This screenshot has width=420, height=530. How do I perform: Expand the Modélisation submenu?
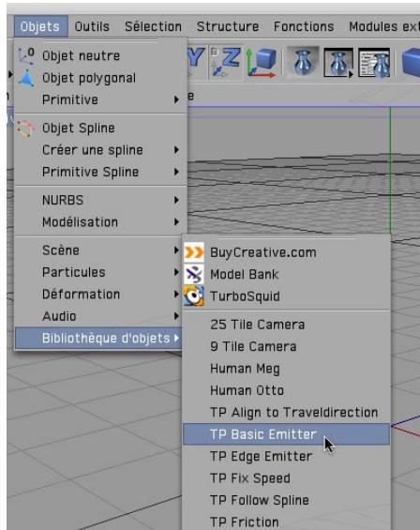tap(100, 222)
